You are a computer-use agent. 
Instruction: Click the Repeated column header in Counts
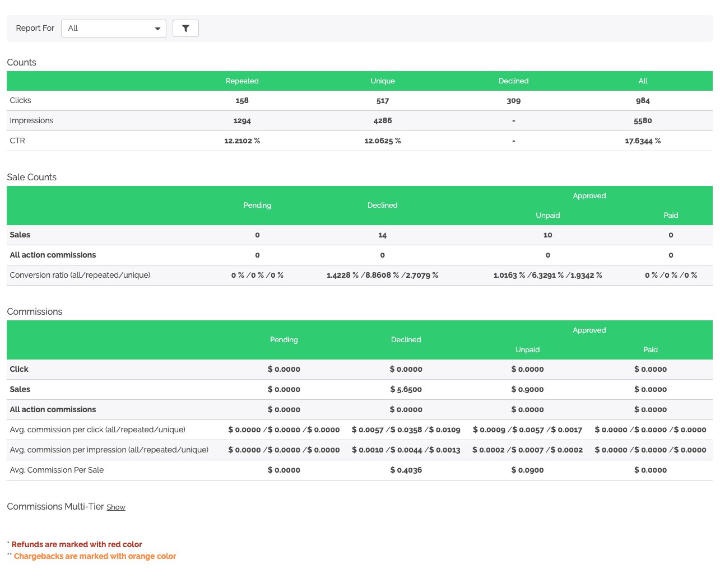click(242, 81)
